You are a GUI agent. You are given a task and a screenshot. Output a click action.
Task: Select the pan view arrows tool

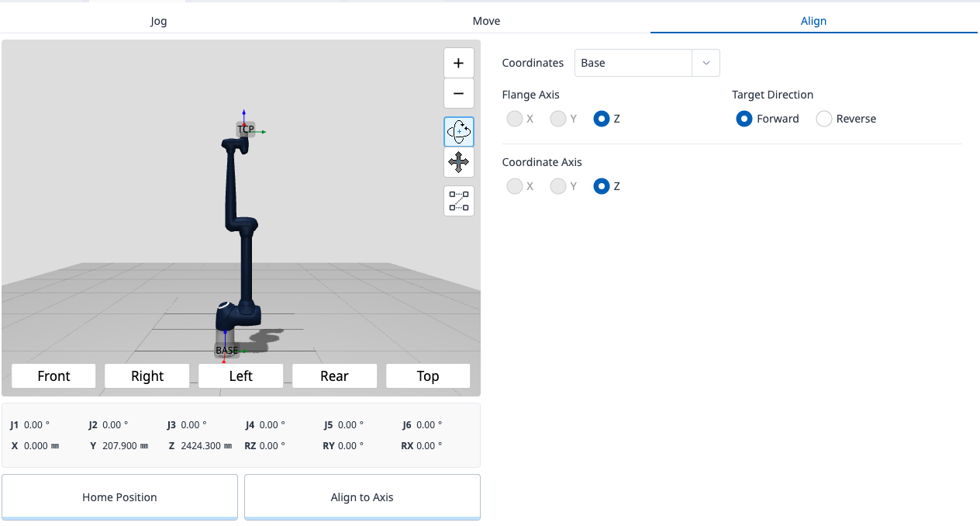[x=458, y=162]
